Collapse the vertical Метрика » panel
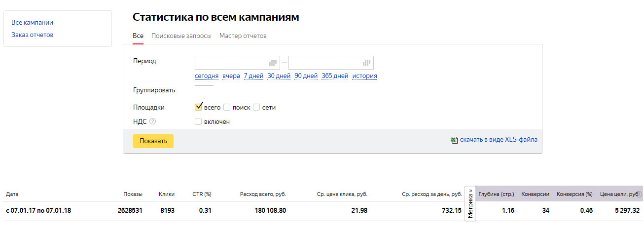The width and height of the screenshot is (644, 233). click(470, 203)
